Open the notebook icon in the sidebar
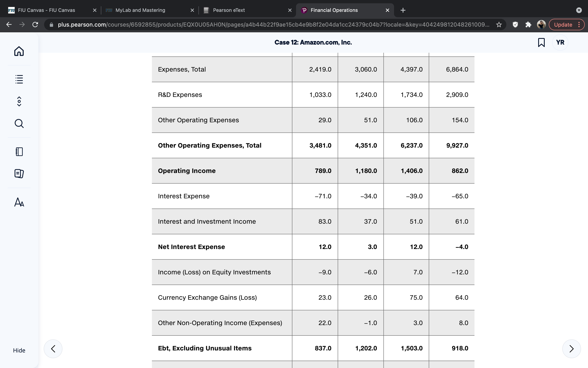Viewport: 588px width, 368px height. tap(19, 152)
